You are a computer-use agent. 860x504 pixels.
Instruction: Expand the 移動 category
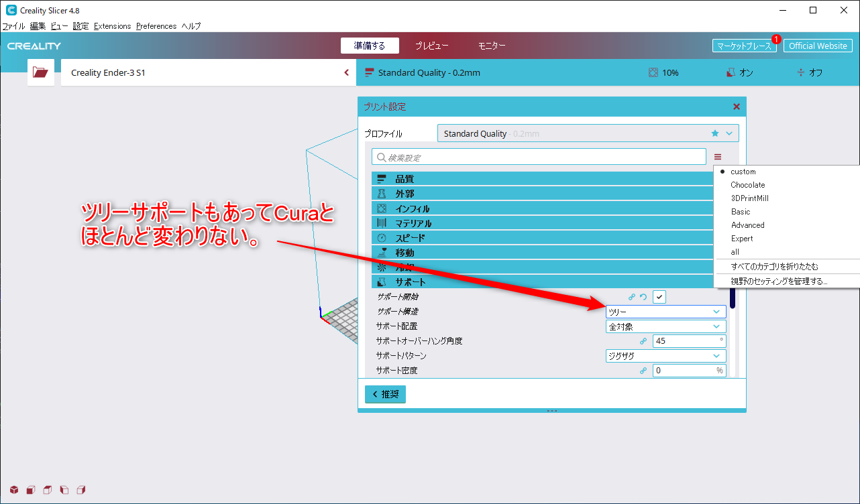(x=542, y=253)
